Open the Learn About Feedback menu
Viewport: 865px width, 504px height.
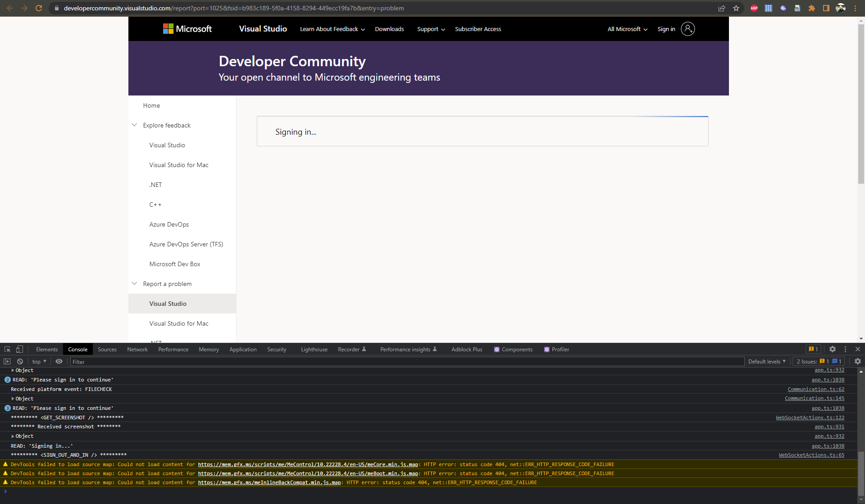(332, 29)
